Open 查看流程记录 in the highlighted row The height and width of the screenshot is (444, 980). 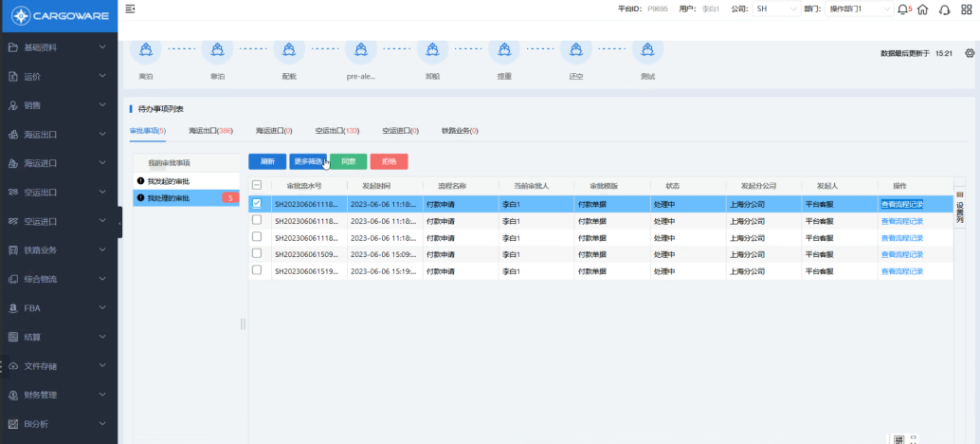tap(902, 204)
